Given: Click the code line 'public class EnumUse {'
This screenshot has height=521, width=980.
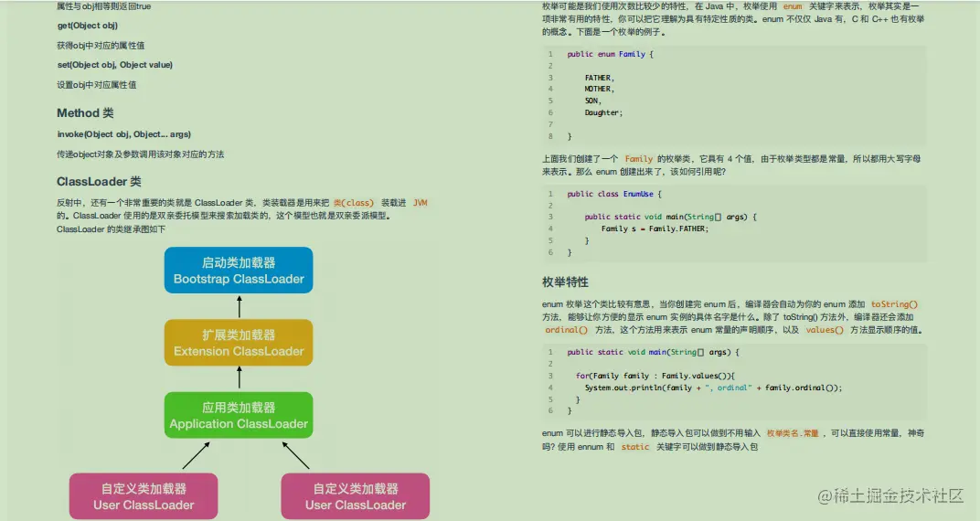Looking at the screenshot, I should coord(614,195).
